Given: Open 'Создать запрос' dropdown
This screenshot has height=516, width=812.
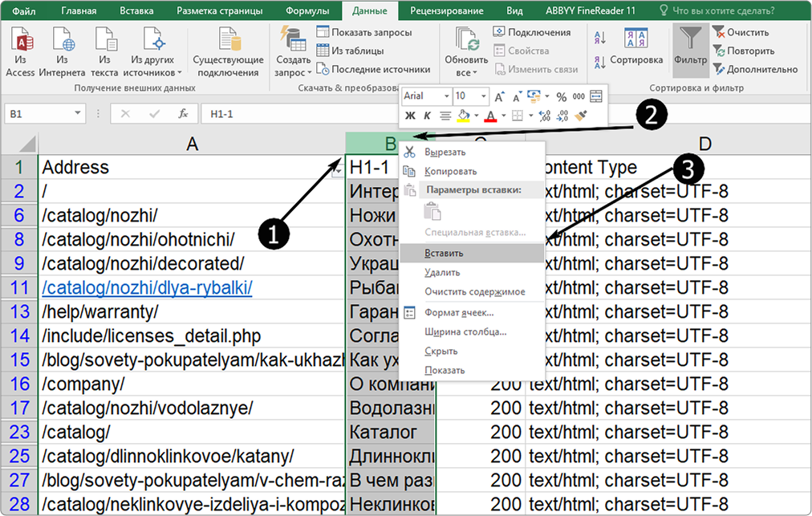Looking at the screenshot, I should click(x=293, y=67).
